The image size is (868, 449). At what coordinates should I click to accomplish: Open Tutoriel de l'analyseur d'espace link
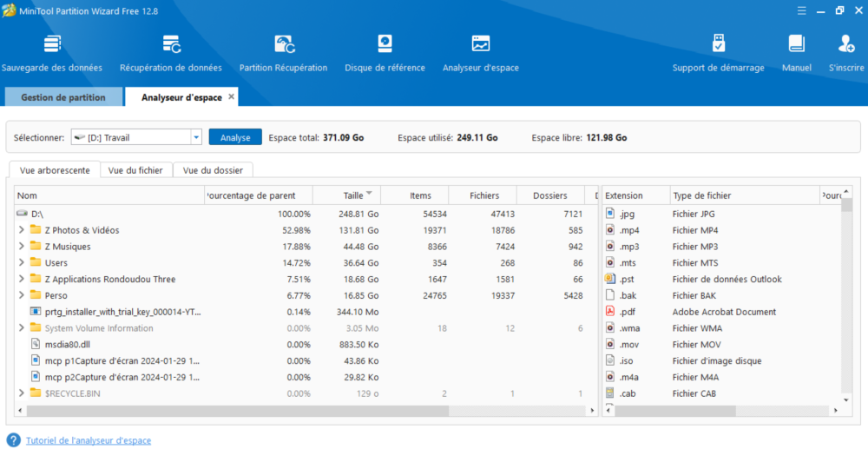pyautogui.click(x=88, y=440)
